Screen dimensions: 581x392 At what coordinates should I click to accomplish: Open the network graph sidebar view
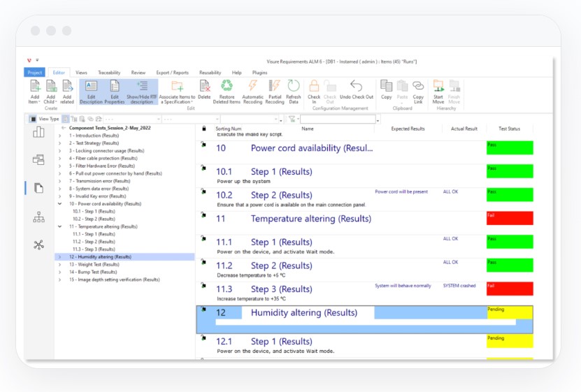[x=38, y=245]
